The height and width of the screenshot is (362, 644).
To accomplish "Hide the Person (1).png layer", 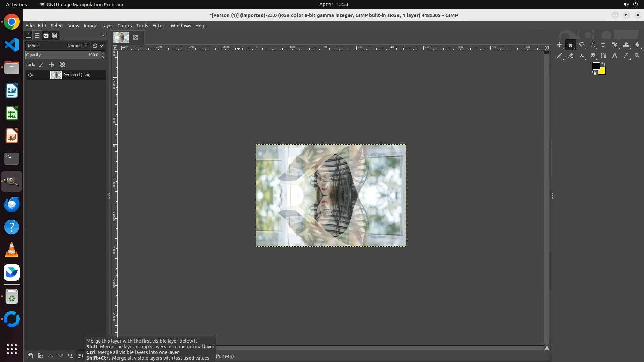I will [30, 75].
